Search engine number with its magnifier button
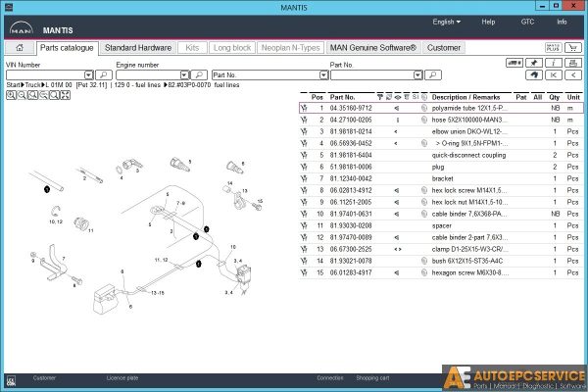588x392 pixels. [x=199, y=75]
